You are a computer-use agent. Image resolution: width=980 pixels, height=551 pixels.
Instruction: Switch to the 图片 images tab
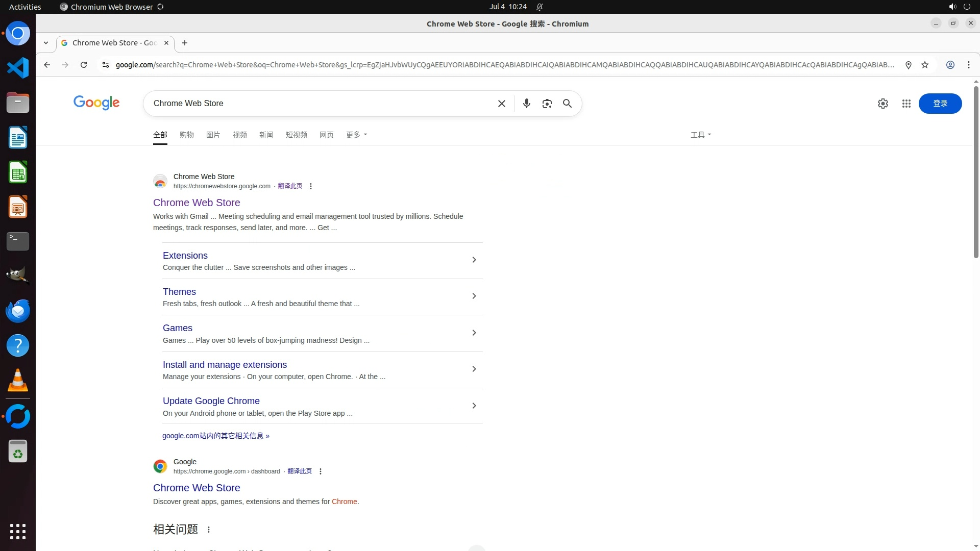[213, 135]
